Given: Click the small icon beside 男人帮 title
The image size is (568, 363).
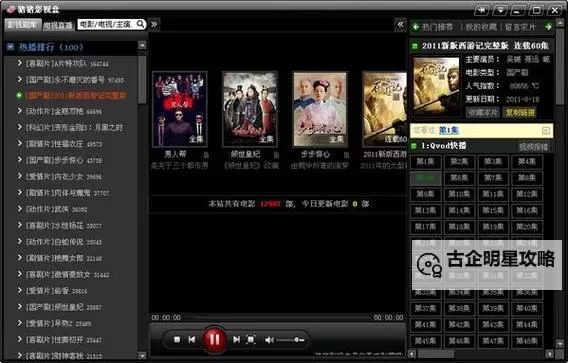Looking at the screenshot, I should (x=206, y=155).
